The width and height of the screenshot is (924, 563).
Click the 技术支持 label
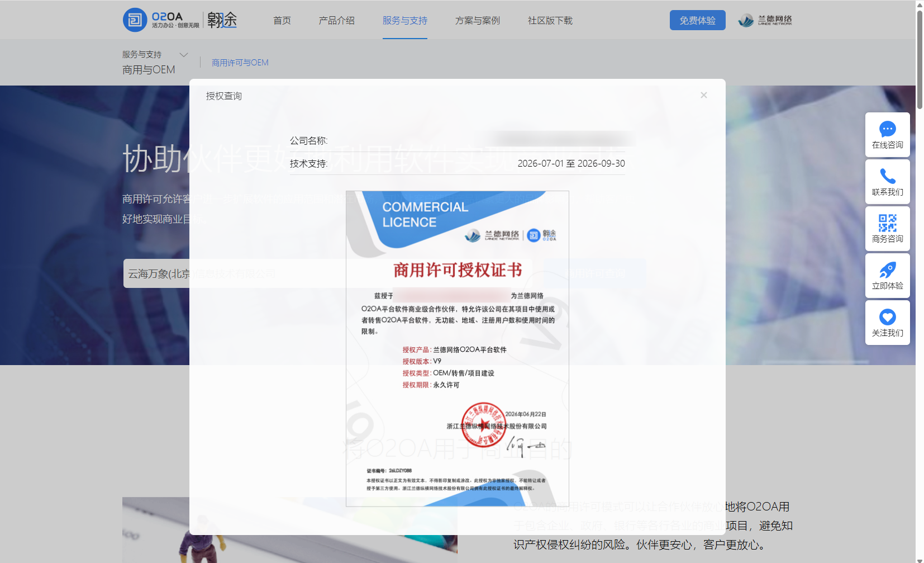pos(309,164)
